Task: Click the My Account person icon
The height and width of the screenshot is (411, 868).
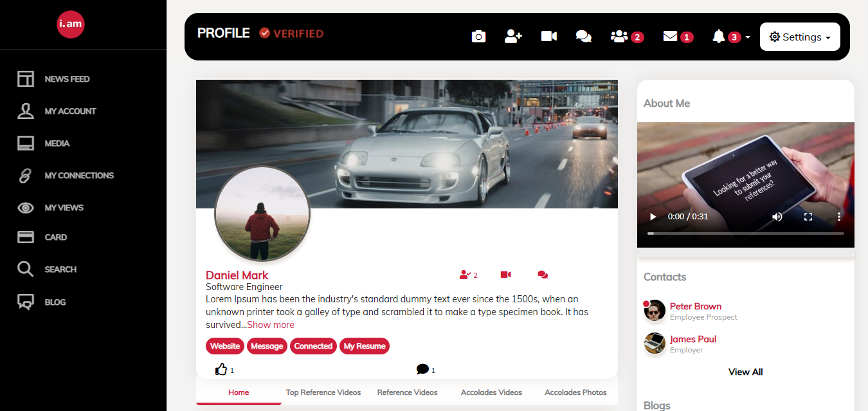Action: 25,111
